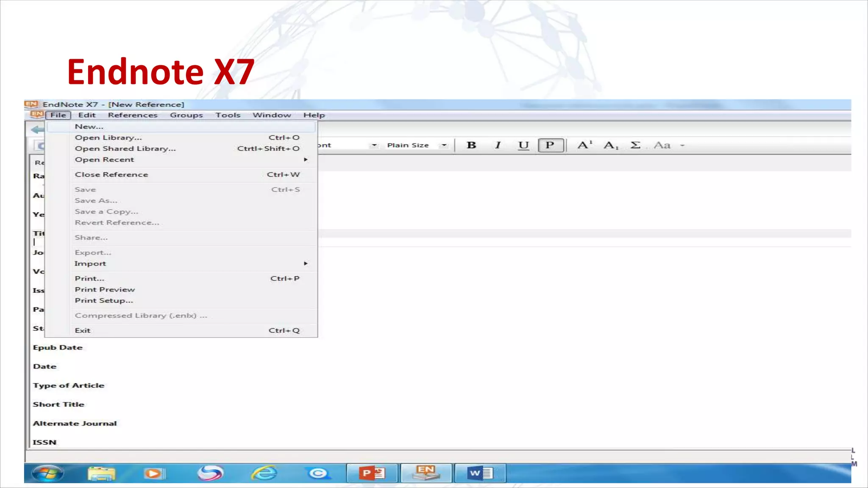This screenshot has height=488, width=868.
Task: Click Save a Copy... entry
Action: (x=181, y=212)
